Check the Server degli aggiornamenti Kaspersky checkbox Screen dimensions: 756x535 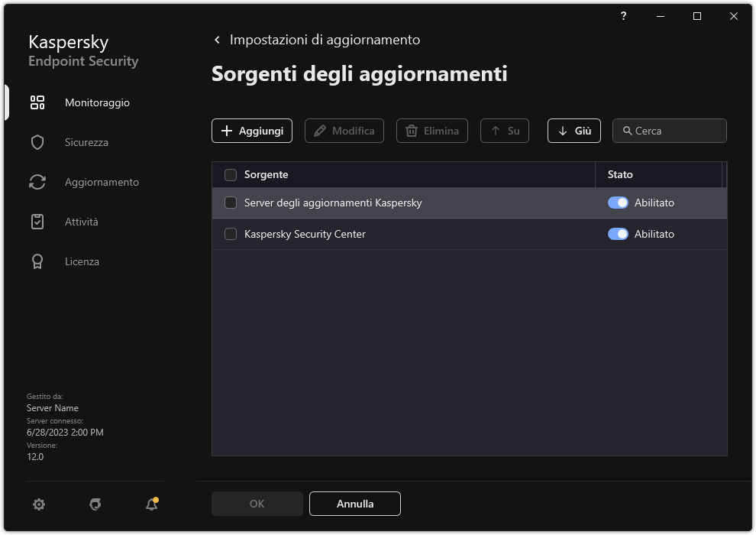(x=231, y=203)
